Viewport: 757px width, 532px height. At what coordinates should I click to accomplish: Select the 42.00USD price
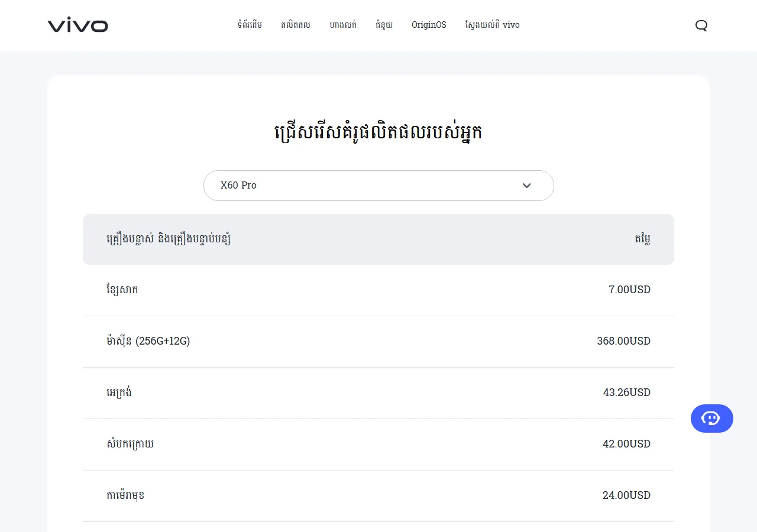coord(626,444)
